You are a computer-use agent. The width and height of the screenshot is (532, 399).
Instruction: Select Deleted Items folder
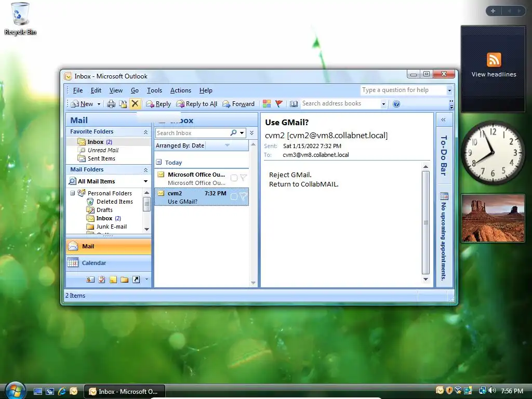tap(115, 202)
